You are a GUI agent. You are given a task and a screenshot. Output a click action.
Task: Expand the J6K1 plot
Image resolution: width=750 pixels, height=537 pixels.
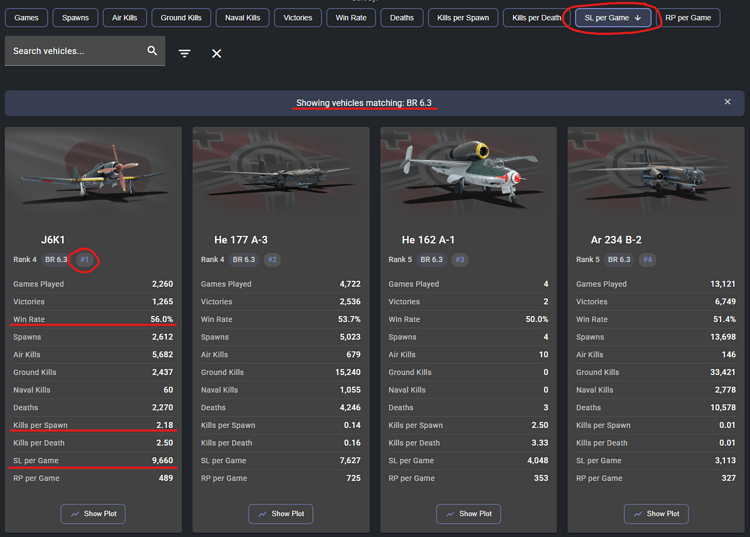pos(93,513)
